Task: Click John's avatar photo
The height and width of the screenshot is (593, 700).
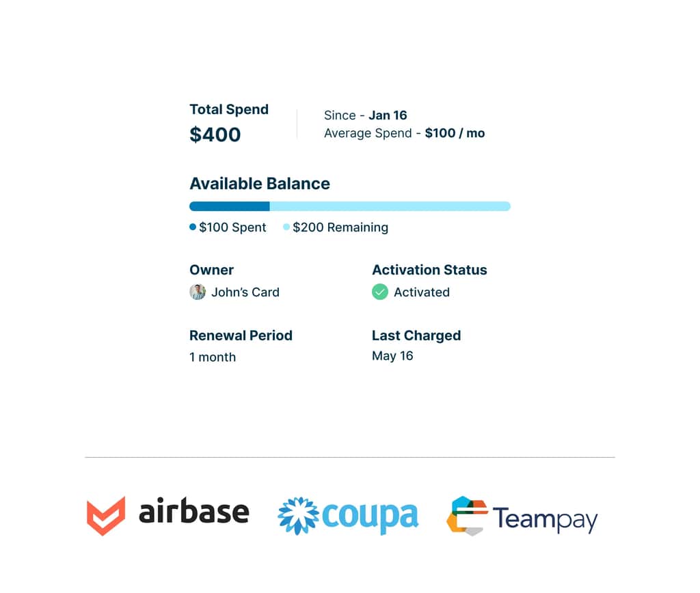Action: (198, 292)
